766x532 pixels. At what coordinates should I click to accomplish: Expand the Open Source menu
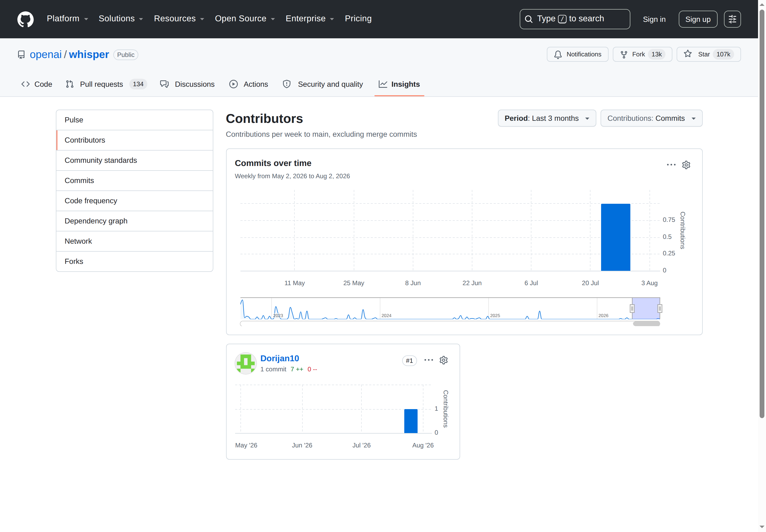pos(245,19)
